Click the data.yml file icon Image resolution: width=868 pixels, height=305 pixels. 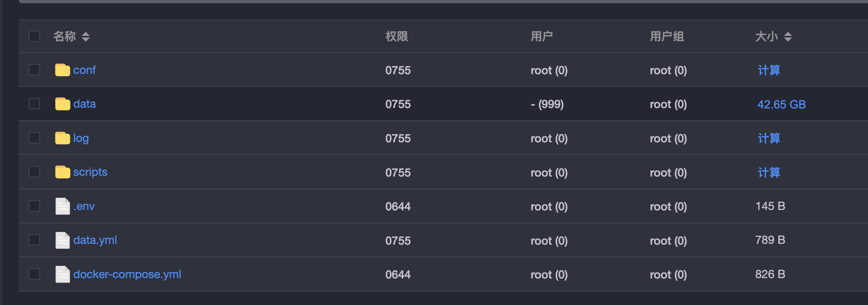pyautogui.click(x=62, y=240)
